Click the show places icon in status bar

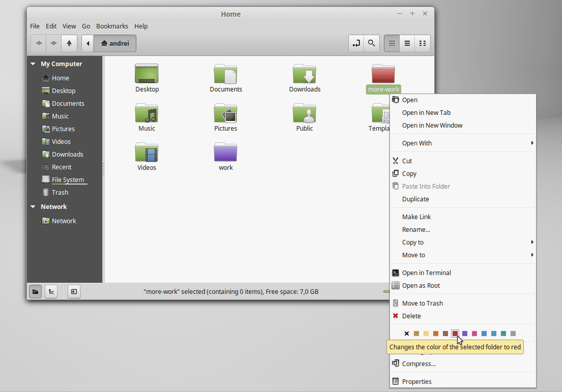[x=35, y=291]
